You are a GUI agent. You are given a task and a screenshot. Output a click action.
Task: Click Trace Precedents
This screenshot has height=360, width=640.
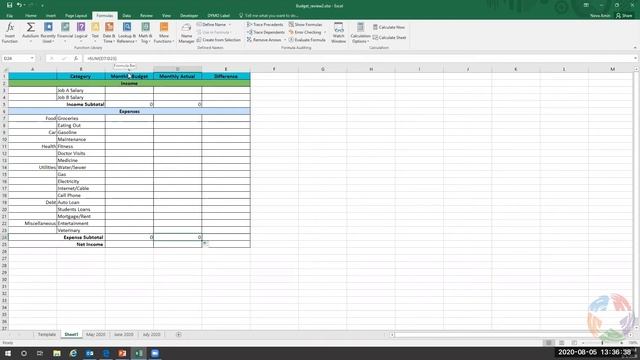(x=265, y=24)
